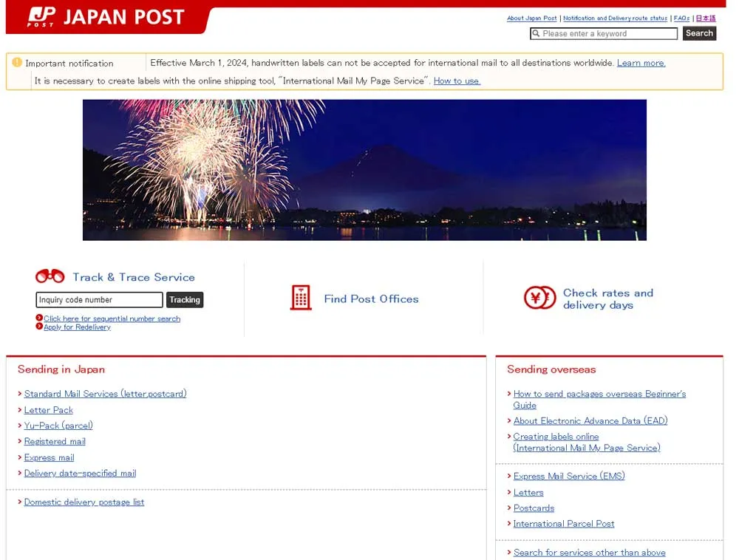Open Domestic delivery postage list
This screenshot has width=739, height=560.
click(84, 502)
